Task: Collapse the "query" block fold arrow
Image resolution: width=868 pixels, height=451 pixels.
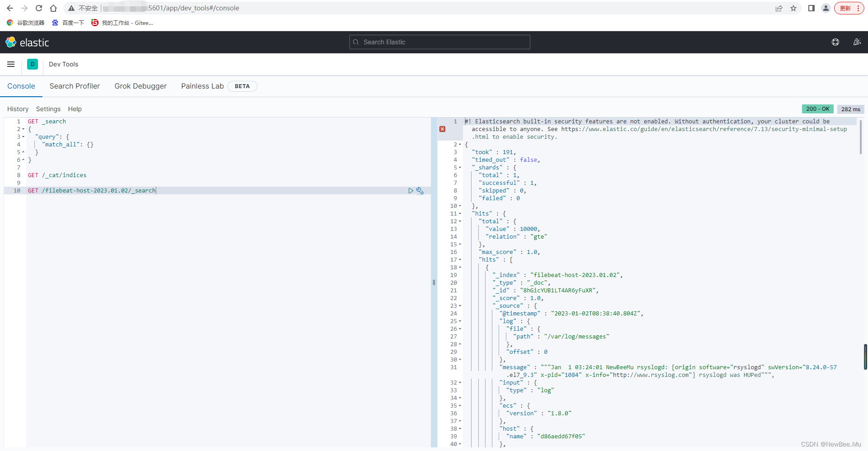Action: [23, 137]
